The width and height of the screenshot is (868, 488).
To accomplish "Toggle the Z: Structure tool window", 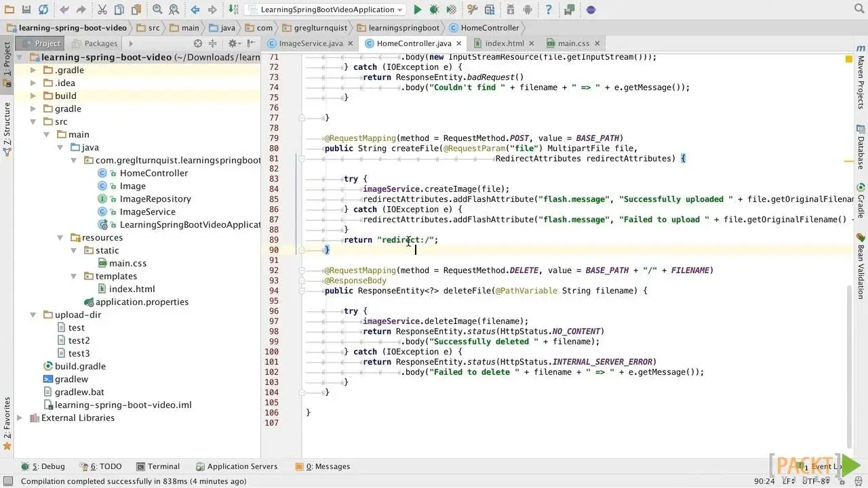I will pos(7,129).
